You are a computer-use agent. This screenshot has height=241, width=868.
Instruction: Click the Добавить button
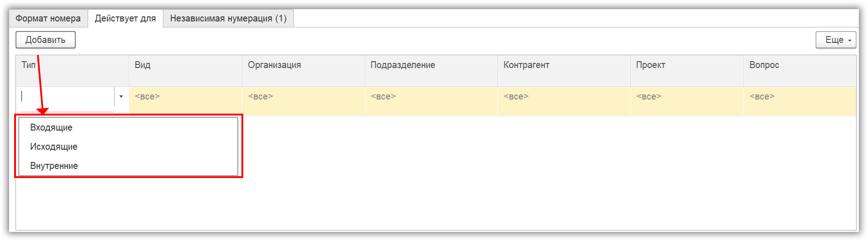[x=46, y=40]
